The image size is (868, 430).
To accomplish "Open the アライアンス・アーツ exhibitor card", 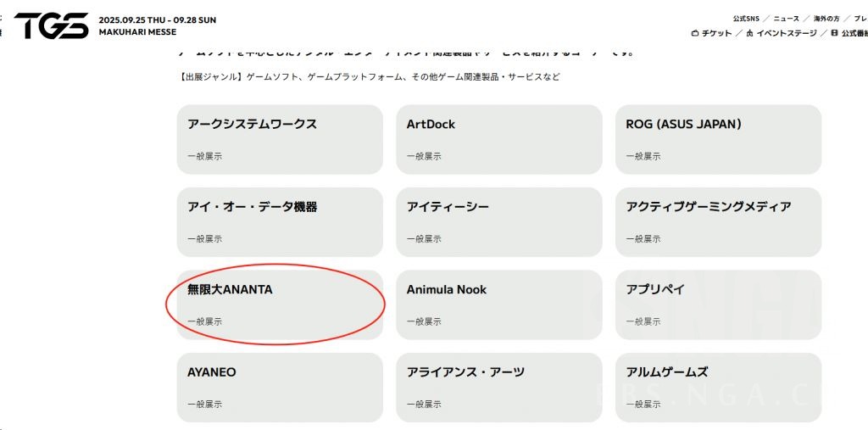I will (498, 388).
